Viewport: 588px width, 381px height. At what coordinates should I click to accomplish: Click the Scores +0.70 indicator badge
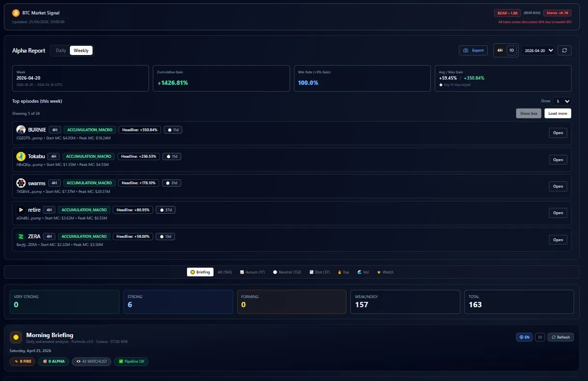[x=557, y=13]
